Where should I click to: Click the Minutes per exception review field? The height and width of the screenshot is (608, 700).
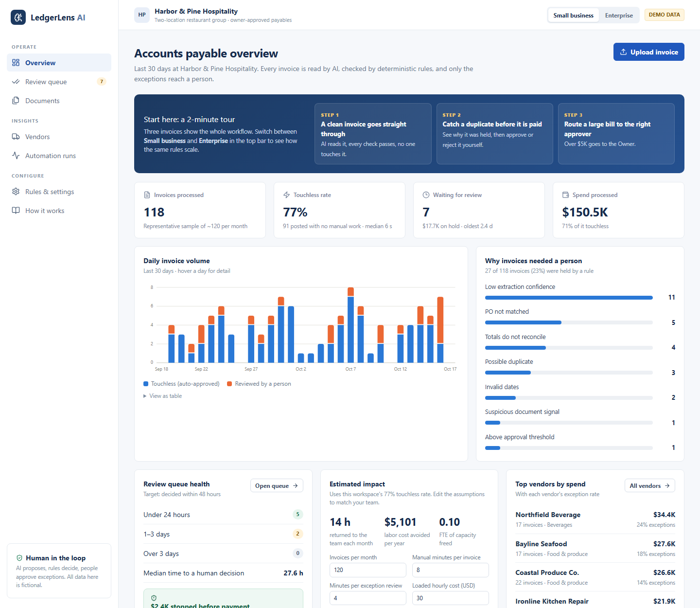coord(368,598)
